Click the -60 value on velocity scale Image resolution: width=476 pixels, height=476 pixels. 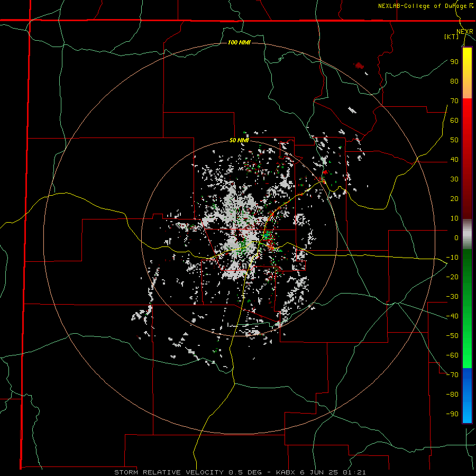point(452,355)
